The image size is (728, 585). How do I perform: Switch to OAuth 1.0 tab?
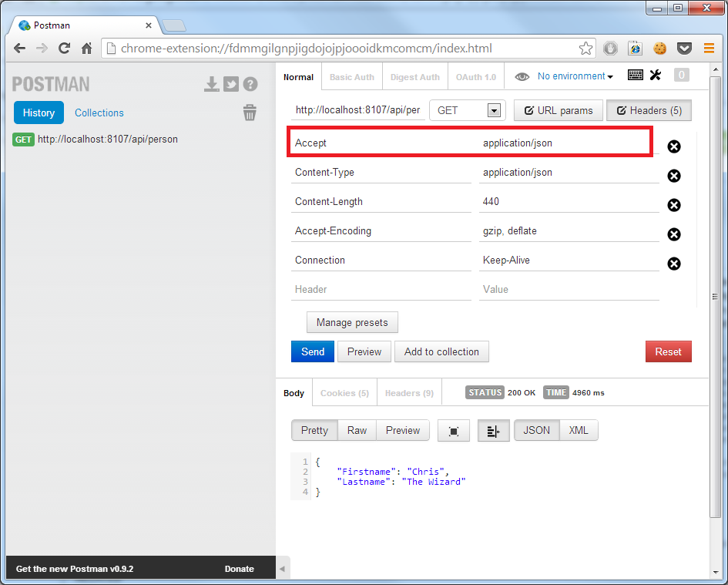click(476, 77)
